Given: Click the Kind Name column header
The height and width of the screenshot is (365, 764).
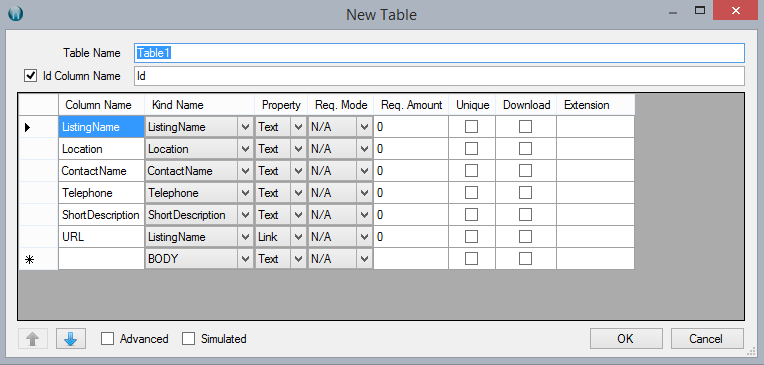Looking at the screenshot, I should 199,105.
